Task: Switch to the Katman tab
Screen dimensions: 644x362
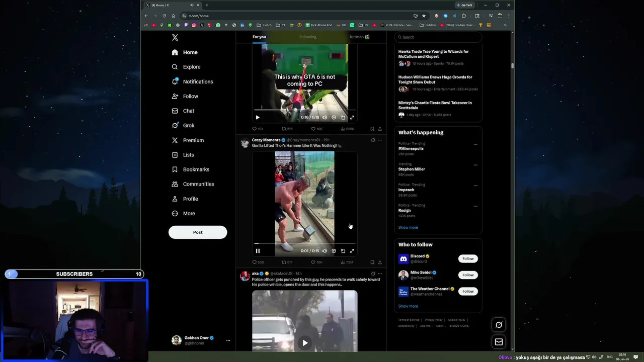Action: pos(360,37)
